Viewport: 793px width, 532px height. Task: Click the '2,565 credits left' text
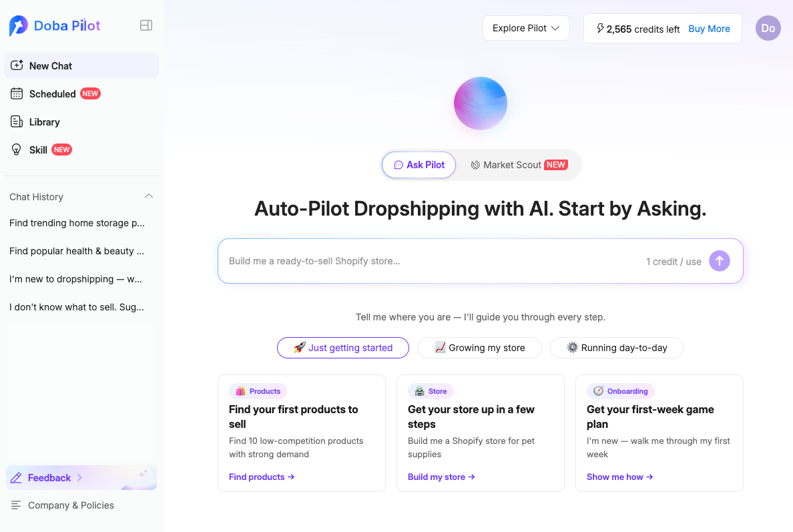pos(643,29)
